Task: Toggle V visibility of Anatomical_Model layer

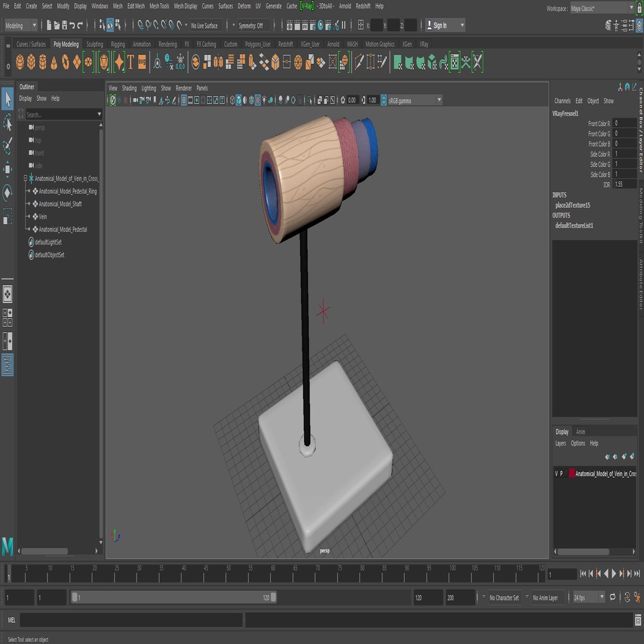Action: (556, 473)
